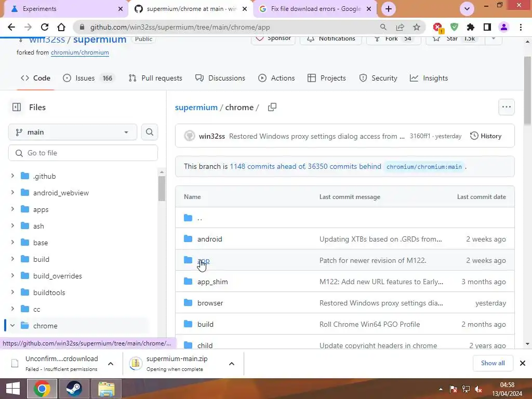Image resolution: width=532 pixels, height=399 pixels.
Task: Expand the ash folder chevron
Action: point(12,225)
